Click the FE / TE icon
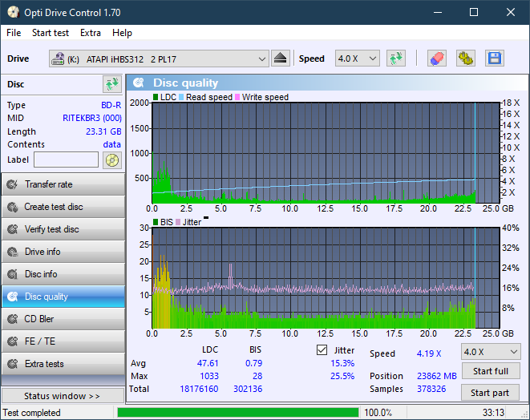Viewport: 530px width, 420px height. tap(13, 341)
